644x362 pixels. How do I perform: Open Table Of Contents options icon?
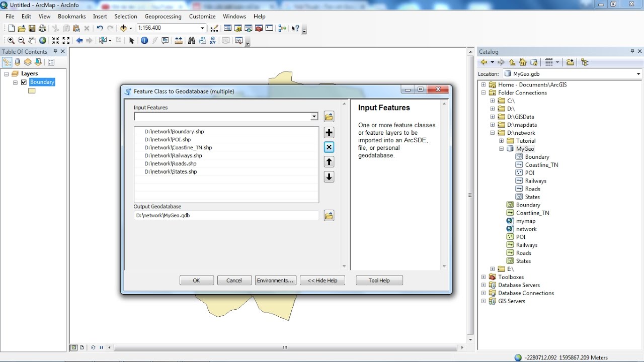(51, 62)
